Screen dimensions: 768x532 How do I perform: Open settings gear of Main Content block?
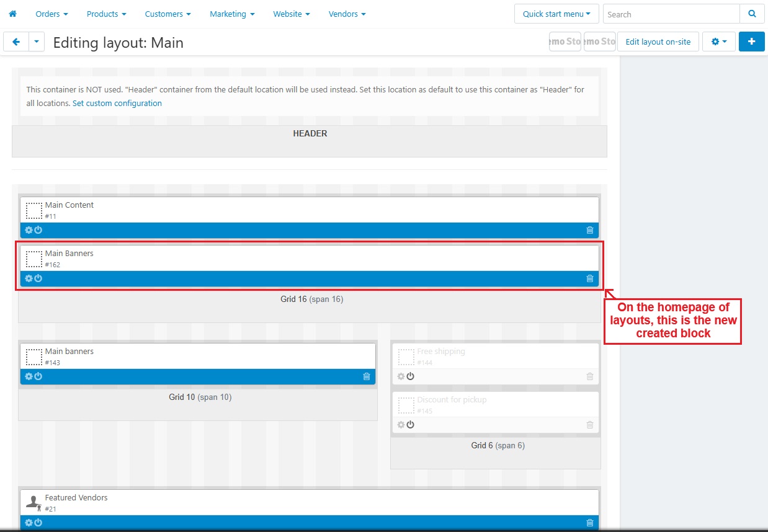pos(29,230)
